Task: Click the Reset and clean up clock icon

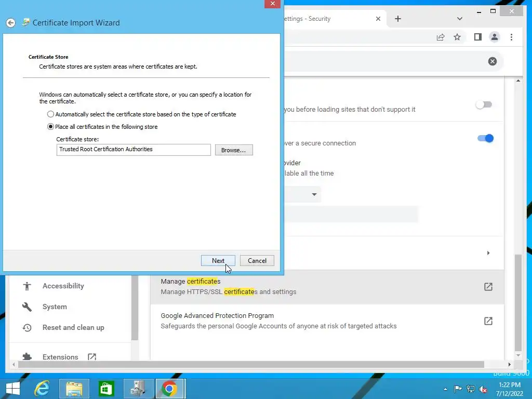Action: tap(27, 327)
